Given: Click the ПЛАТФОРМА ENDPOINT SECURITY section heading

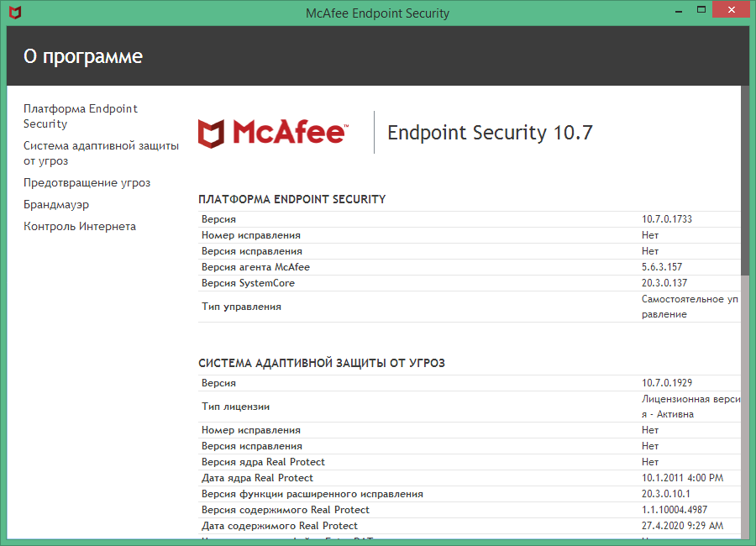Looking at the screenshot, I should [x=292, y=199].
